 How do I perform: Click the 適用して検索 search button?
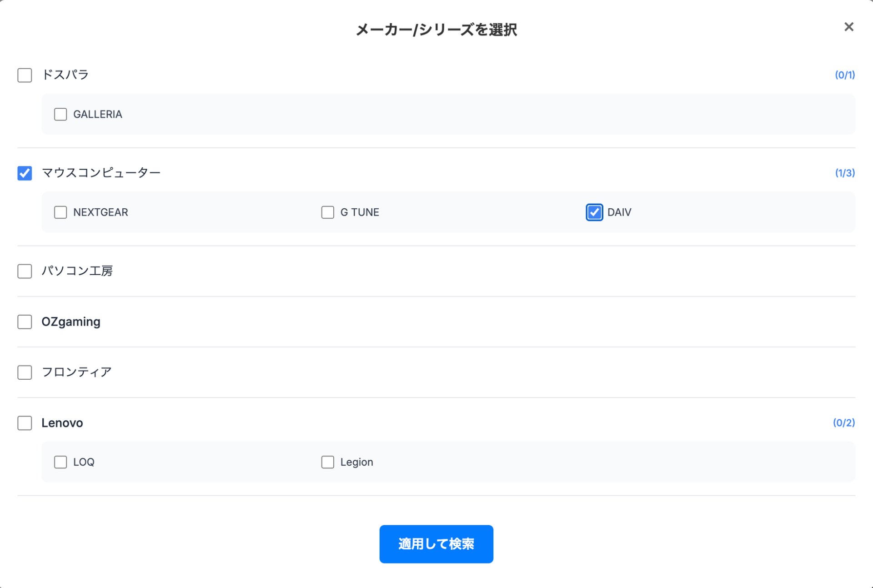[x=436, y=544]
